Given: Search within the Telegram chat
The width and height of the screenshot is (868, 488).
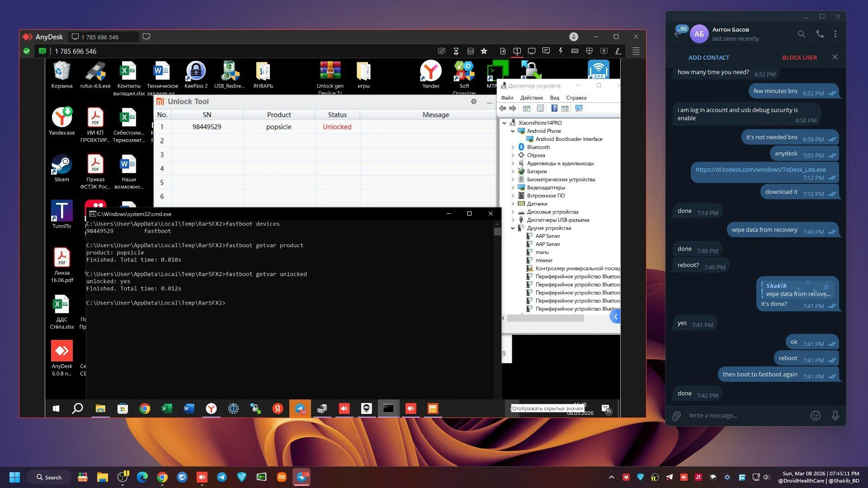Looking at the screenshot, I should [x=802, y=34].
